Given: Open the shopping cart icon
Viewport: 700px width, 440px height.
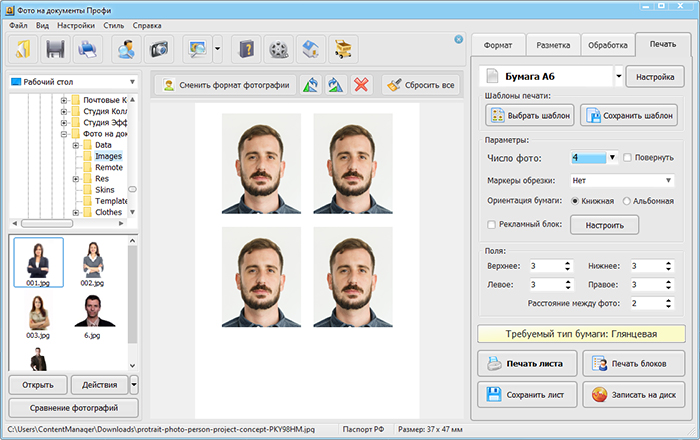Looking at the screenshot, I should (343, 49).
